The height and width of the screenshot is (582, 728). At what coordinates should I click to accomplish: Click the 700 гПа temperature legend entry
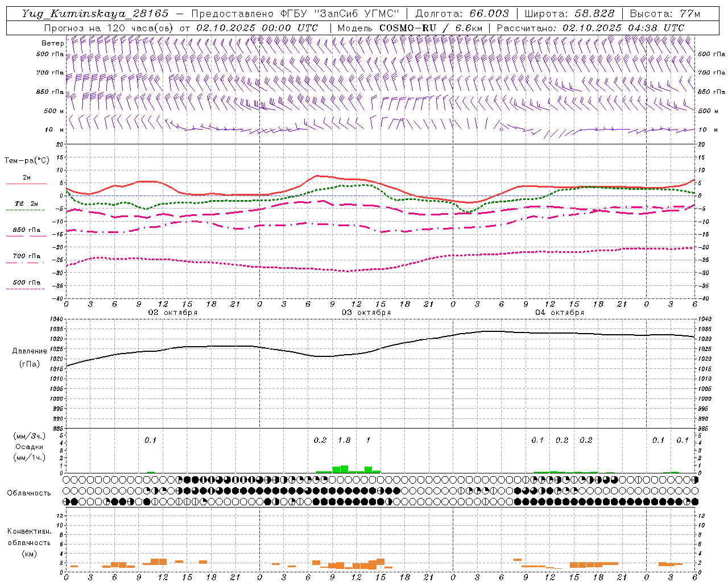click(27, 258)
